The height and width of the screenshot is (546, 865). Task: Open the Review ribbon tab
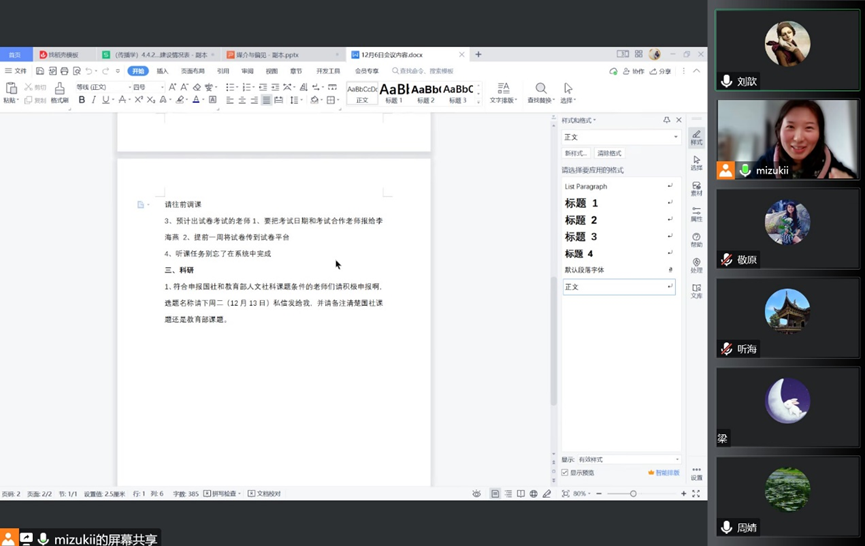pyautogui.click(x=247, y=71)
